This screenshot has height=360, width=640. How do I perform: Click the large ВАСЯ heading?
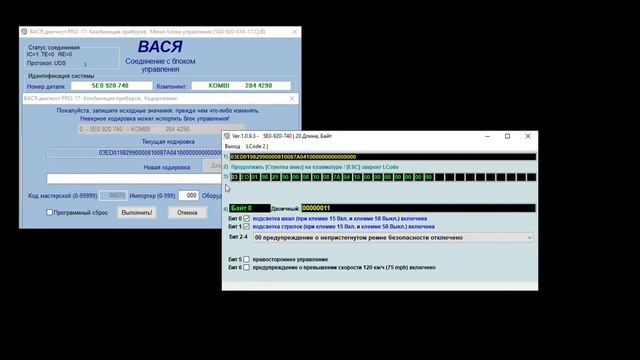[x=160, y=47]
